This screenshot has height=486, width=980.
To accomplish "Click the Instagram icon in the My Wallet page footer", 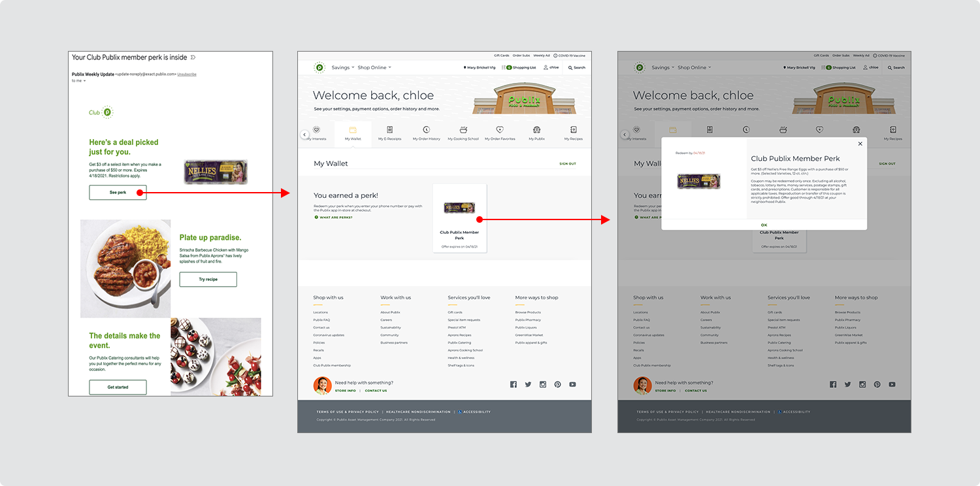I will [543, 385].
